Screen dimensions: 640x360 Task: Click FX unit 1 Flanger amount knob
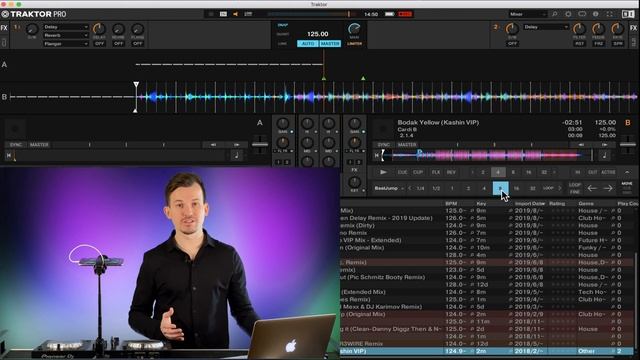pyautogui.click(x=138, y=29)
